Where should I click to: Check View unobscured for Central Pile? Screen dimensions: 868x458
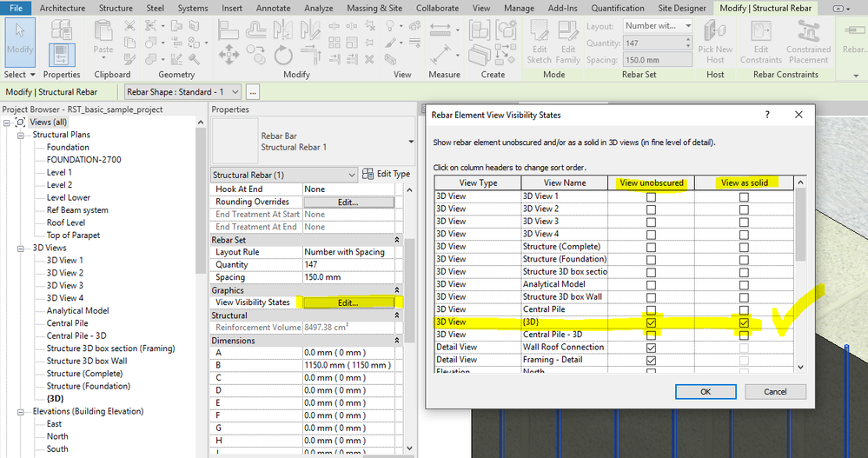(651, 310)
